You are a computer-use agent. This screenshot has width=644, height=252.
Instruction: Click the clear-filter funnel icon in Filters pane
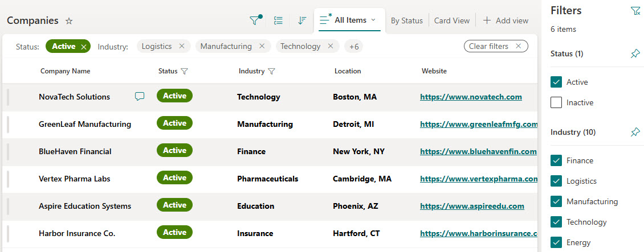(635, 11)
